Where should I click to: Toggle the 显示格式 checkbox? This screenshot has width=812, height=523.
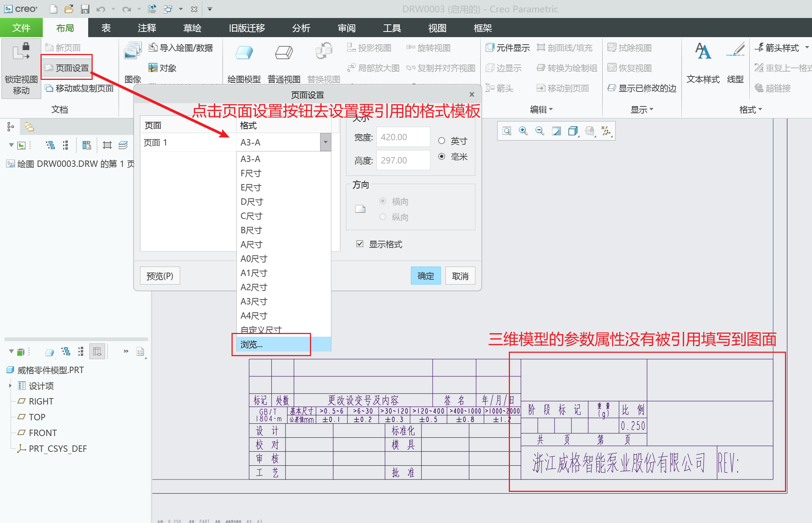click(x=360, y=244)
